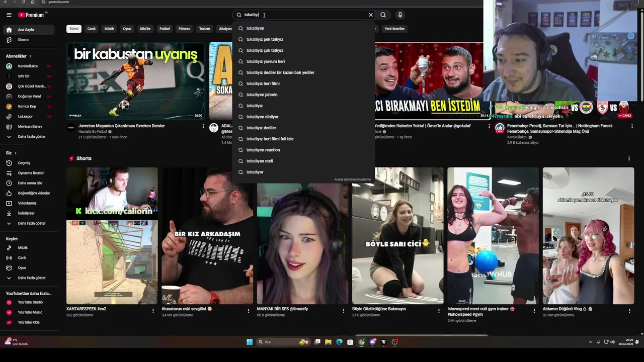Image resolution: width=644 pixels, height=362 pixels.
Task: Expand Keşfet section Daha fazla göster
Action: (x=28, y=278)
